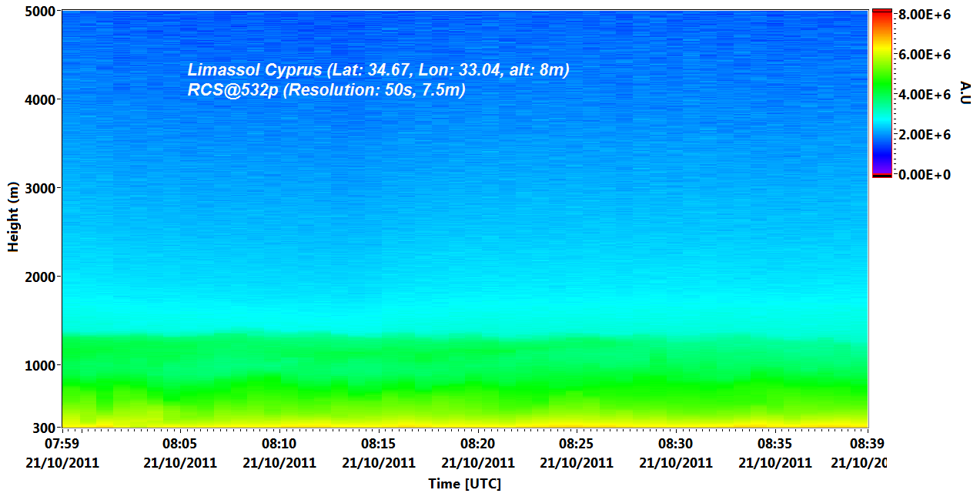This screenshot has width=980, height=500.
Task: Click the RCS@532p resolution annotation line
Action: pyautogui.click(x=326, y=90)
